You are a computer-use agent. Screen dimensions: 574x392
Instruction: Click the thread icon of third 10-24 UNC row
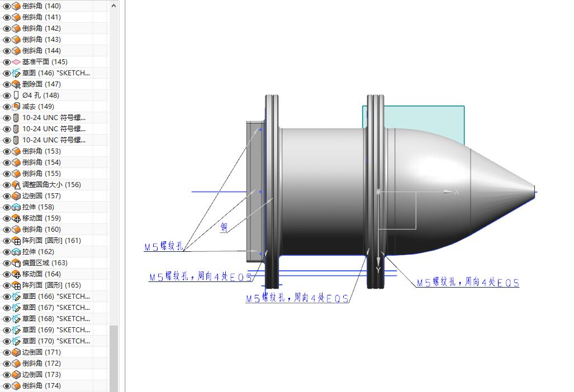[x=16, y=140]
